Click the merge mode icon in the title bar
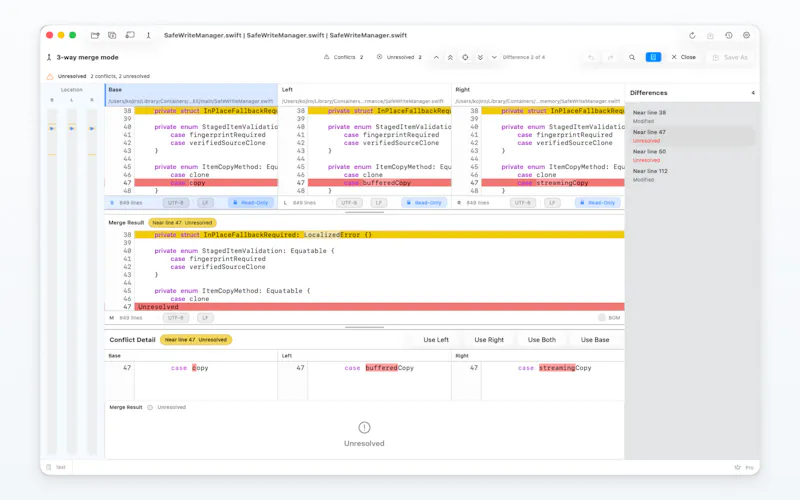This screenshot has height=500, width=800. point(148,35)
